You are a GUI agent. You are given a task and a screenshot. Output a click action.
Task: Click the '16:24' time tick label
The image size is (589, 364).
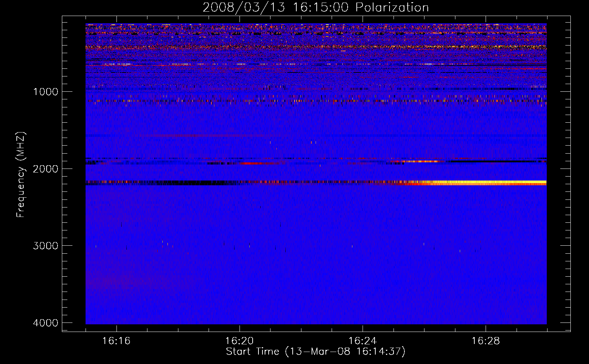click(363, 341)
